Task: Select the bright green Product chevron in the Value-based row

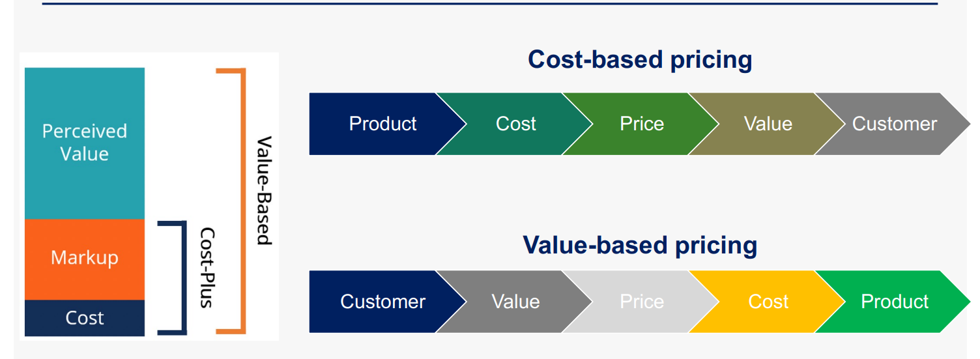Action: 894,302
